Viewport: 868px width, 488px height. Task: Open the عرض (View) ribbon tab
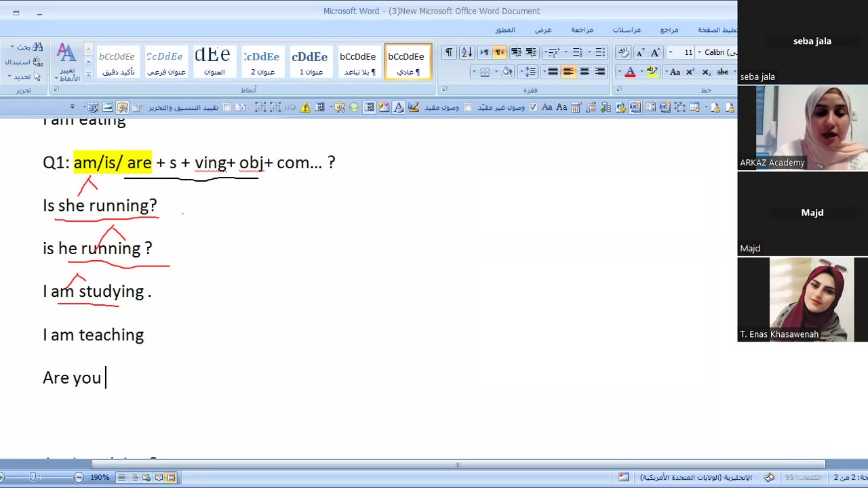[x=543, y=30]
